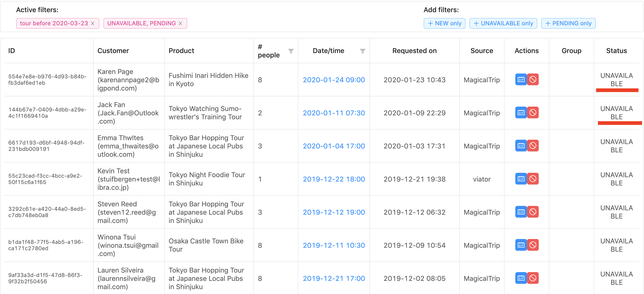This screenshot has width=644, height=294.
Task: Click calendar action icon for Karen Page
Action: click(x=521, y=80)
